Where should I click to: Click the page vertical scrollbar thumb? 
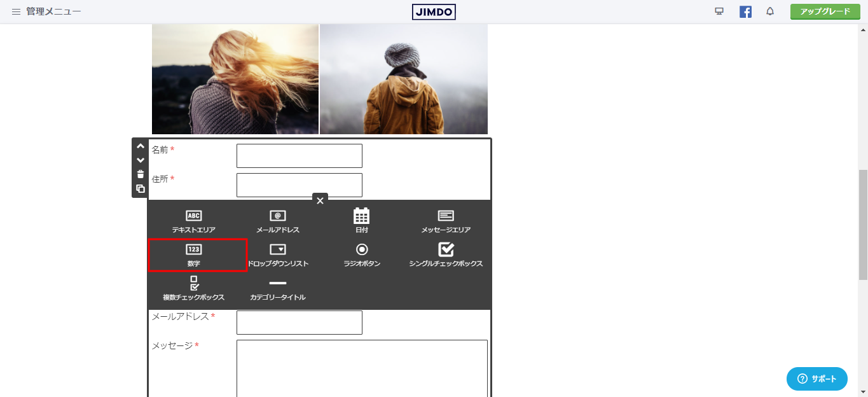pyautogui.click(x=863, y=225)
